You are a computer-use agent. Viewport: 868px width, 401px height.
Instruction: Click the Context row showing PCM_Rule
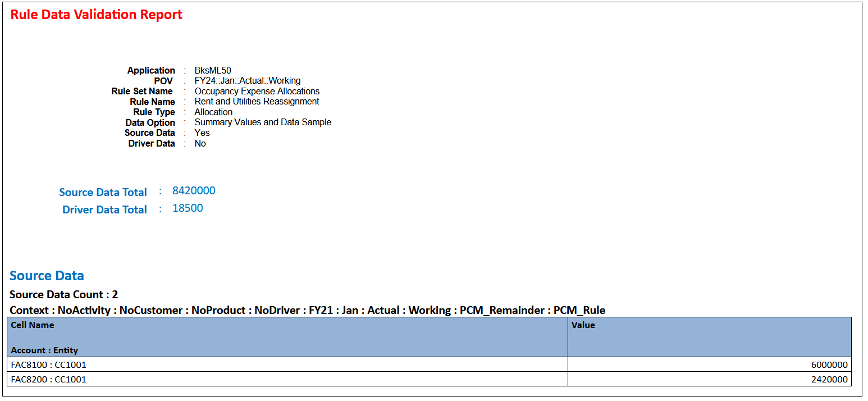pyautogui.click(x=308, y=309)
